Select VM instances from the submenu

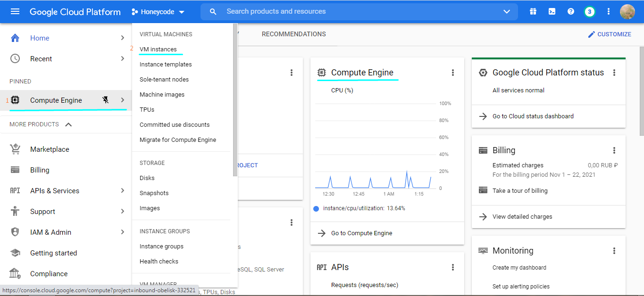[158, 49]
